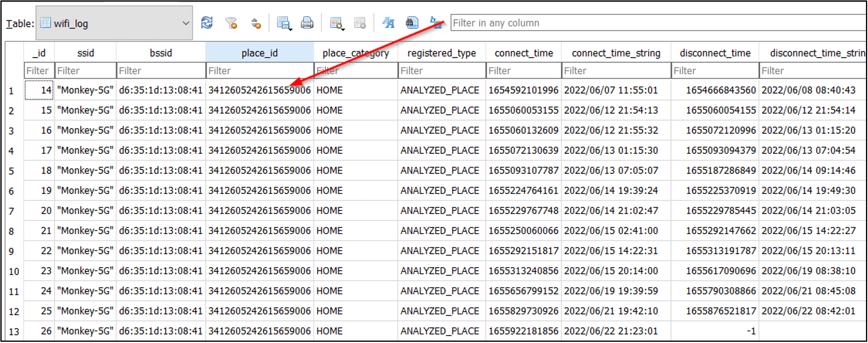Select the cell with _id 14

tap(39, 90)
